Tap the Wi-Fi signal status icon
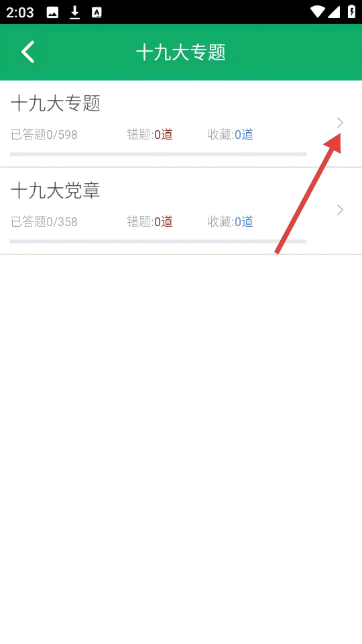Image resolution: width=362 pixels, height=644 pixels. (x=318, y=12)
